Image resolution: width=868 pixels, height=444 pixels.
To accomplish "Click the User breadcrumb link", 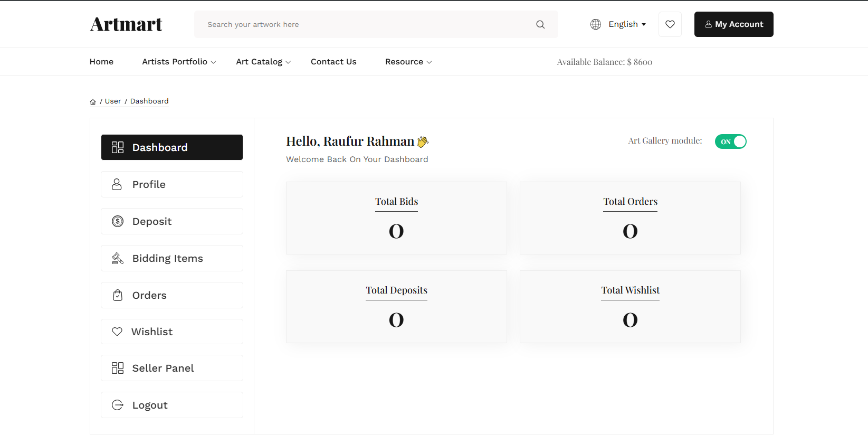I will coord(113,101).
